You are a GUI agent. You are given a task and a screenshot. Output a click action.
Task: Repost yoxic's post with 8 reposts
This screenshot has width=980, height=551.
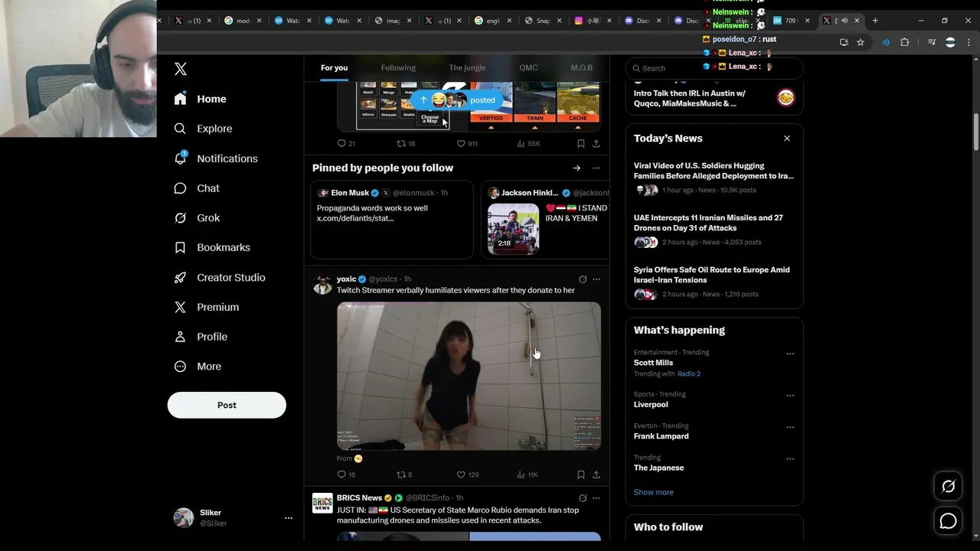[x=404, y=474]
